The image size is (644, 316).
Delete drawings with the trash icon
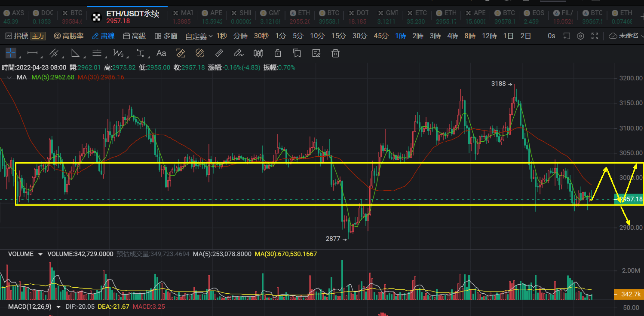[x=335, y=53]
